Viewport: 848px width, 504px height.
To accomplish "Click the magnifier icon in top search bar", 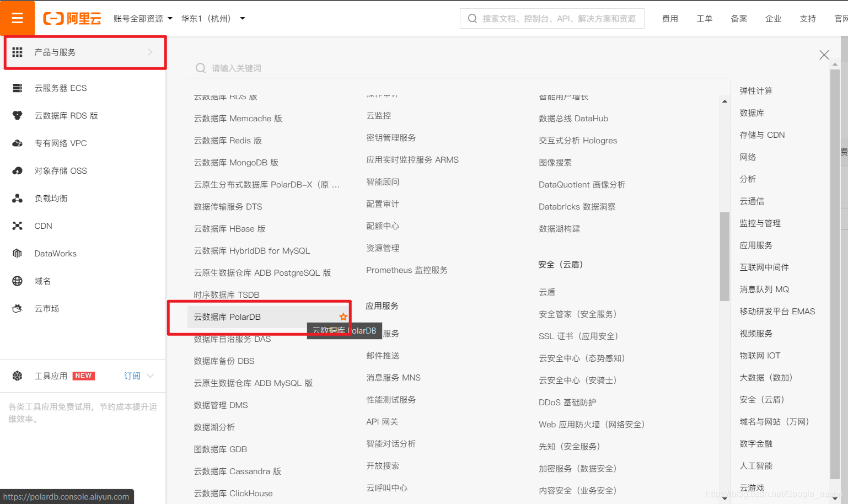I will click(x=473, y=19).
